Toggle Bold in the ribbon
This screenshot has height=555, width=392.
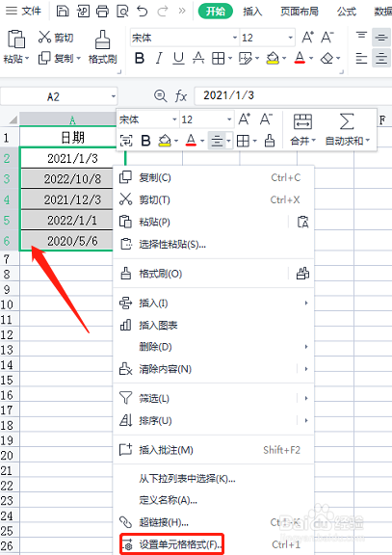[x=140, y=58]
